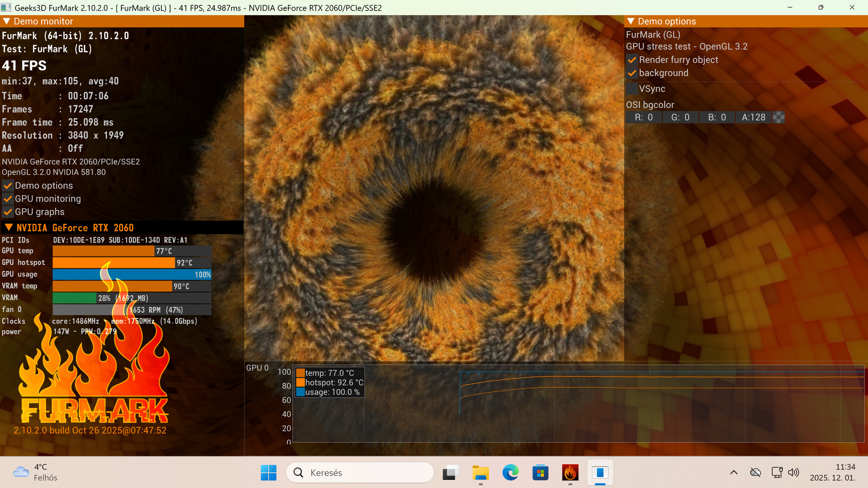Viewport: 868px width, 488px height.
Task: Open Microsoft Store taskbar icon
Action: pos(540,473)
